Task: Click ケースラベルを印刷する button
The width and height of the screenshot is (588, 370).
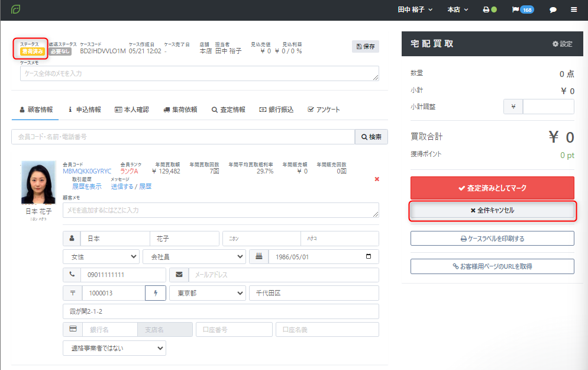Action: (492, 239)
